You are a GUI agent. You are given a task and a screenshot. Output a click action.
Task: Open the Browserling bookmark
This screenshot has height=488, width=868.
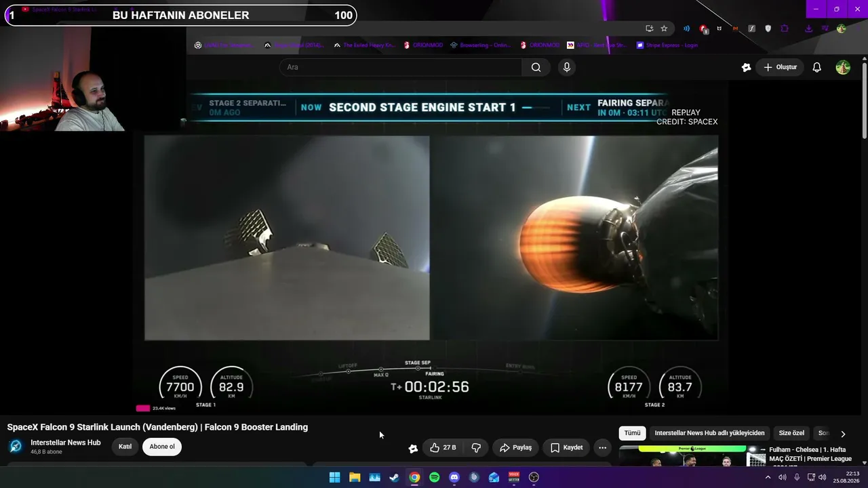click(480, 45)
